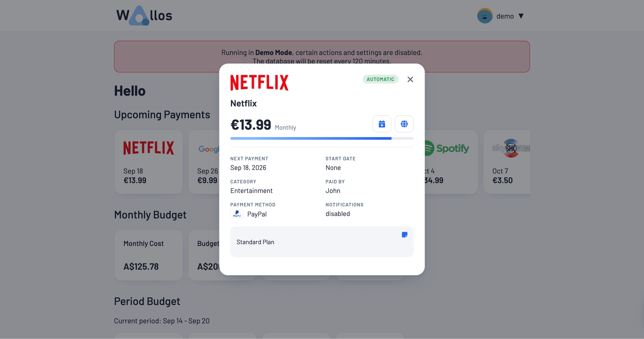Click the Current period Sep 14 - Sep 20 text
Viewport: 644px width, 339px height.
[162, 321]
